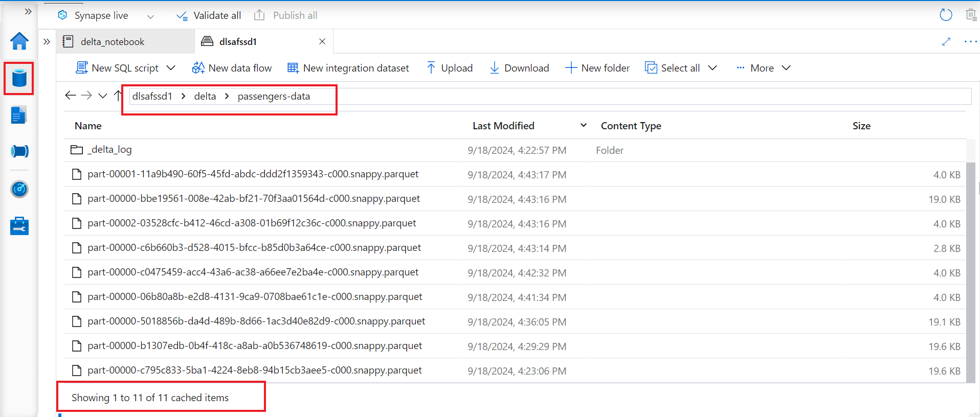Close the dlsafssd1 tab
Viewport: 980px width, 417px height.
point(322,41)
